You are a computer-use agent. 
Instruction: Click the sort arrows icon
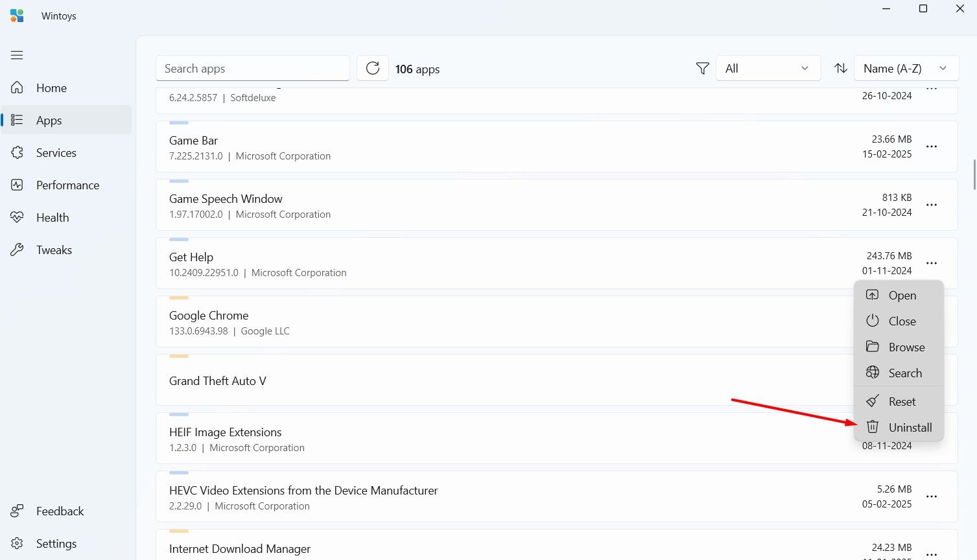click(840, 68)
